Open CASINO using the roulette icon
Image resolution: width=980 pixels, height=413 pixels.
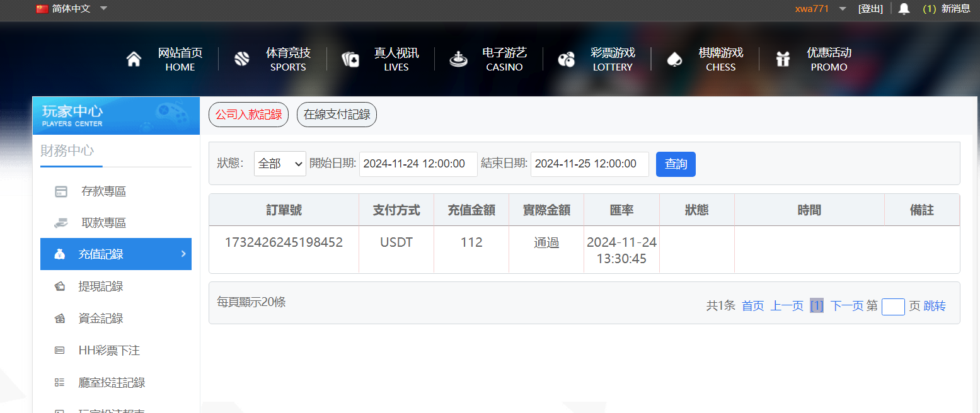coord(458,58)
